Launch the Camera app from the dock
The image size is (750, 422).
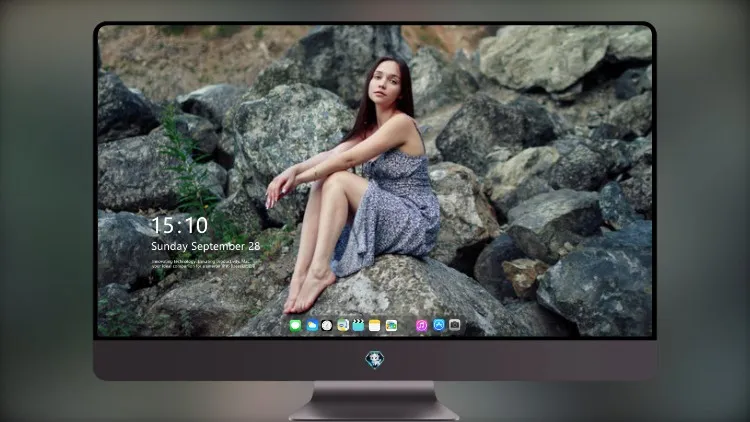coord(455,325)
